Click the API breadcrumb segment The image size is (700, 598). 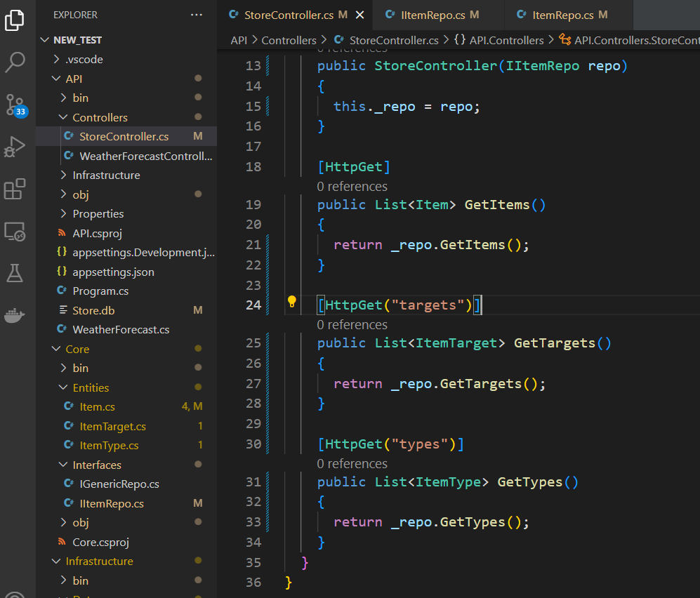pyautogui.click(x=239, y=40)
